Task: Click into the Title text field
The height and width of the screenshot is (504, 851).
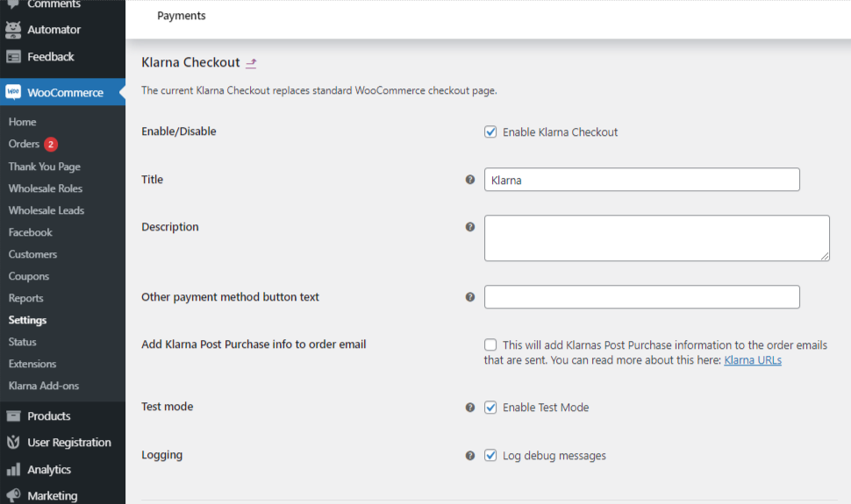Action: pos(641,180)
